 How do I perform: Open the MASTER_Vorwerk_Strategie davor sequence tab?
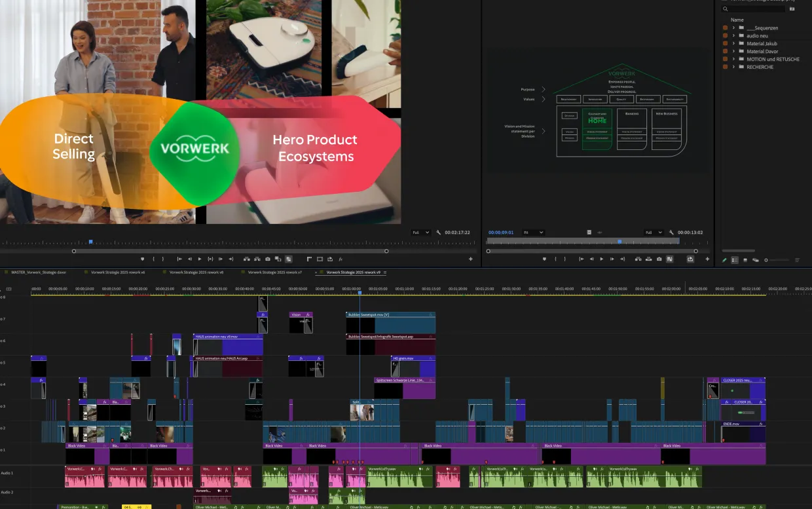39,272
